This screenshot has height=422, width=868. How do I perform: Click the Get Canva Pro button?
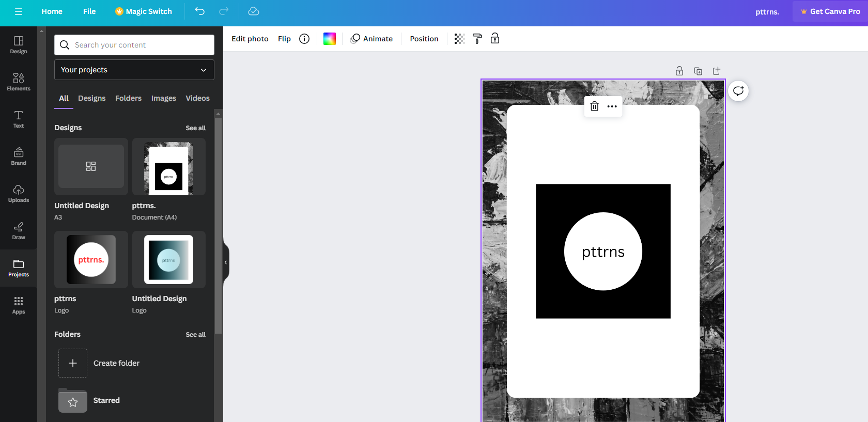tap(830, 11)
